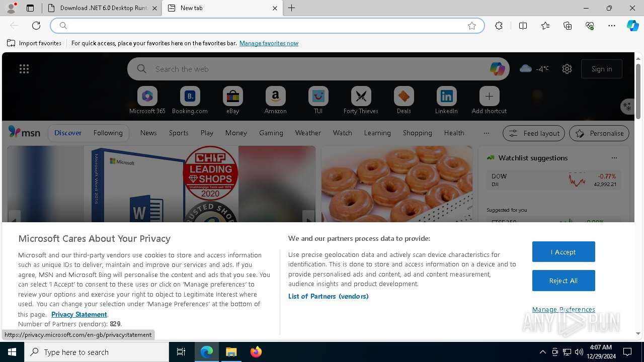The image size is (644, 362).
Task: Open the TUI shortcut
Action: [318, 100]
